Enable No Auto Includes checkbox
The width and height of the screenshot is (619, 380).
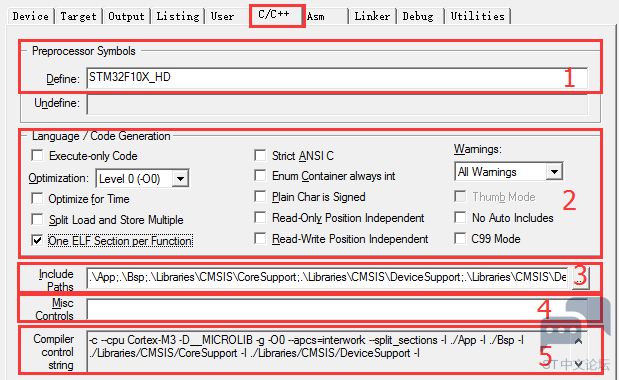point(460,217)
